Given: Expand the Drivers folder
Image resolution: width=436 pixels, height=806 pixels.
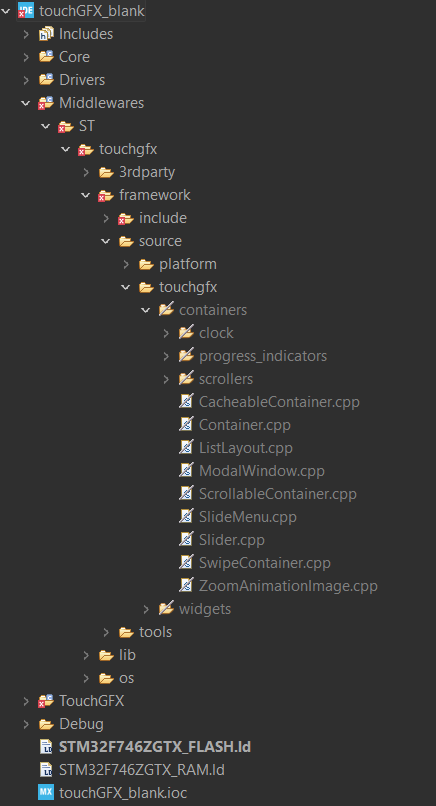Looking at the screenshot, I should (x=26, y=80).
